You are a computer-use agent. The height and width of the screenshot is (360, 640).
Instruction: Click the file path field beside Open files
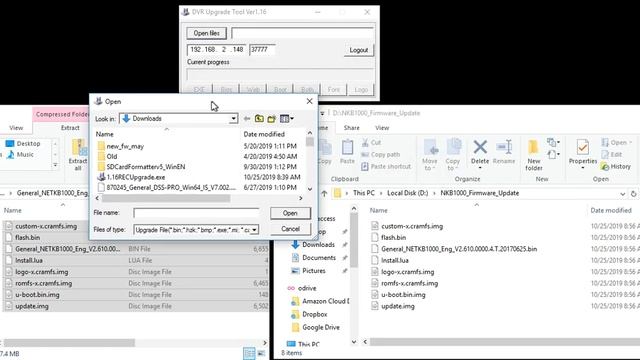[x=302, y=33]
